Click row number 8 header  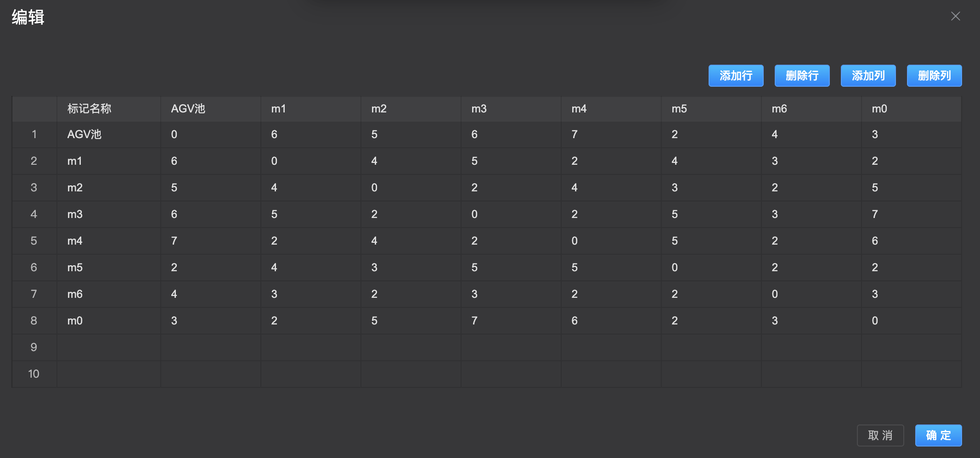click(x=34, y=321)
